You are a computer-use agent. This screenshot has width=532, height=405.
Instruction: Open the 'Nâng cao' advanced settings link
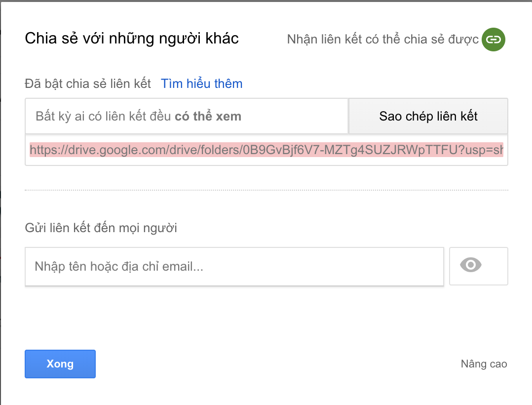coord(484,364)
